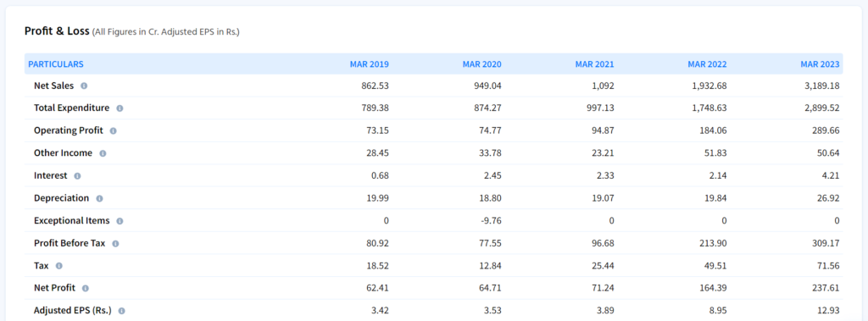Click the info icon beside Total Expenditure
Screen dimensions: 868x321
point(120,108)
